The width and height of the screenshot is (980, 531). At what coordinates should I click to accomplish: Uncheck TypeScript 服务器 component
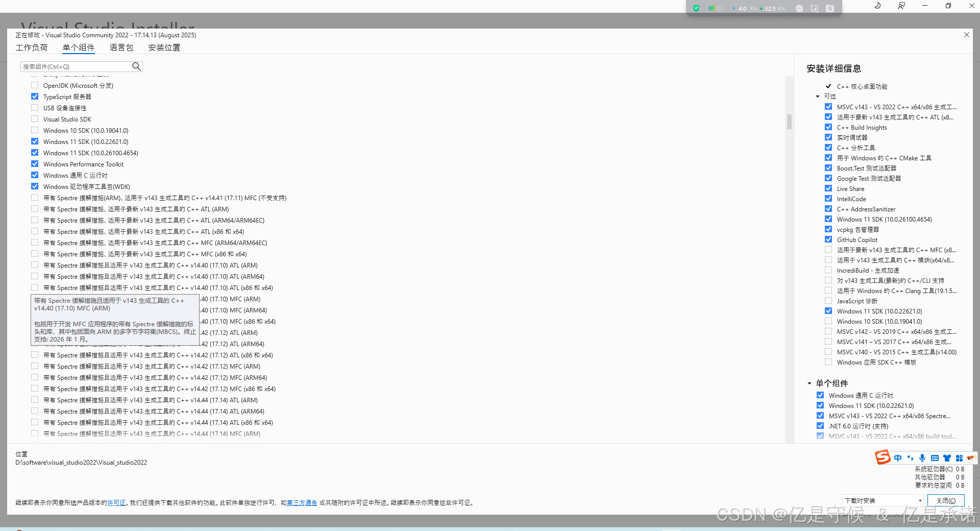pyautogui.click(x=35, y=96)
